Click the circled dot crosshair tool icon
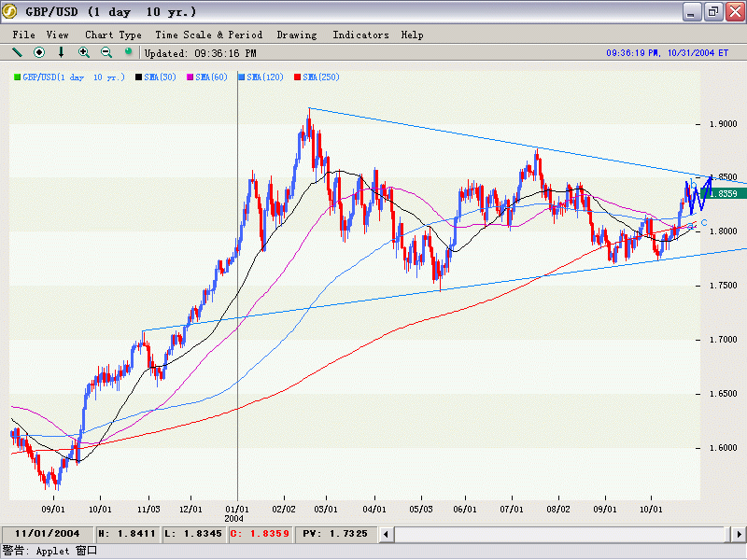 tap(39, 52)
